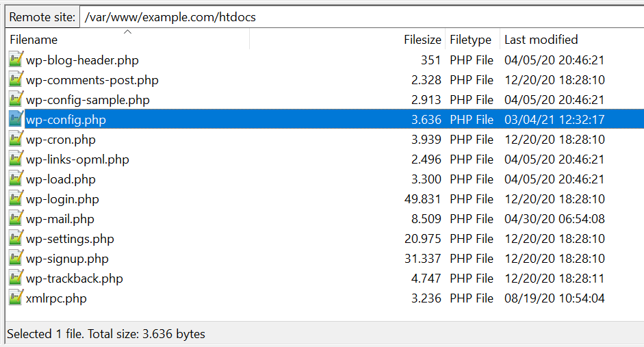Click the wp-config-sample.php file icon
The height and width of the screenshot is (347, 644).
point(16,99)
